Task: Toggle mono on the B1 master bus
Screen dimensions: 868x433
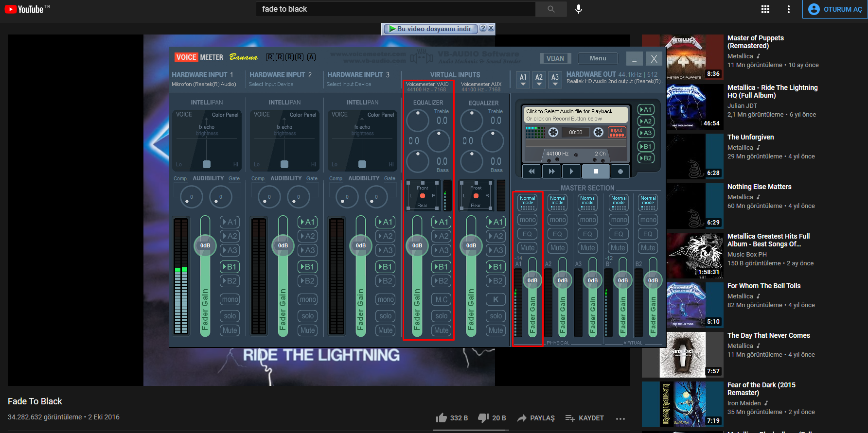Action: pyautogui.click(x=619, y=220)
